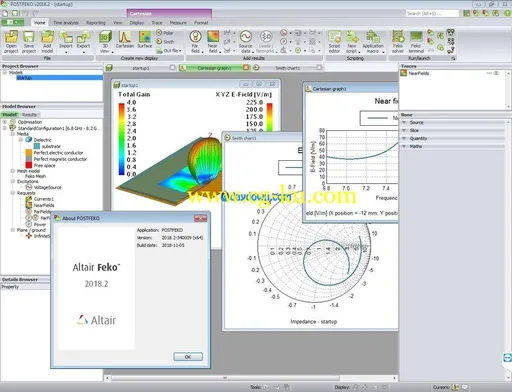Image resolution: width=512 pixels, height=392 pixels.
Task: Click the VoltageSource icon in model tree
Action: 29,187
